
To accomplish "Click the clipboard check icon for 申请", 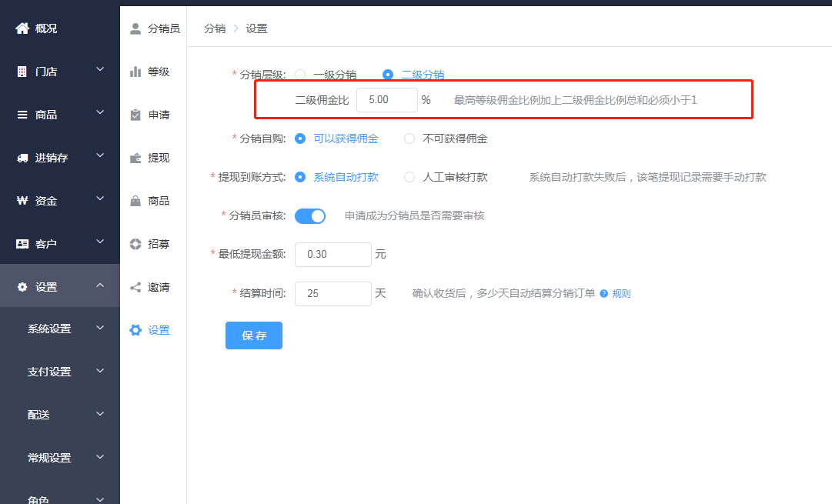I will click(135, 115).
